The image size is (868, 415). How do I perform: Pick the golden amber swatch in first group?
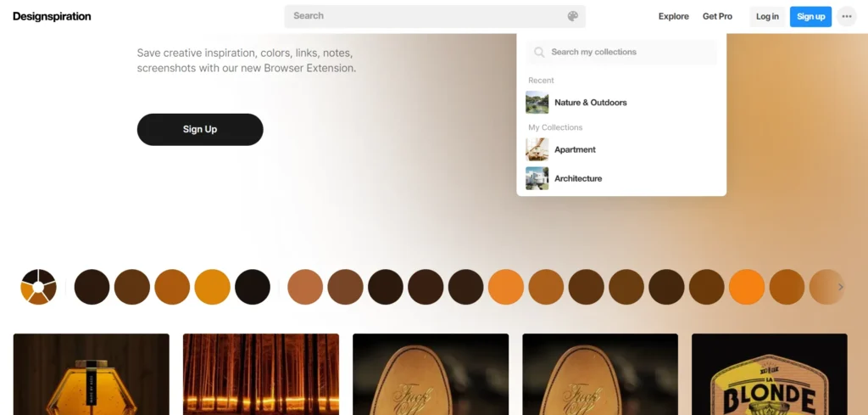click(x=212, y=287)
